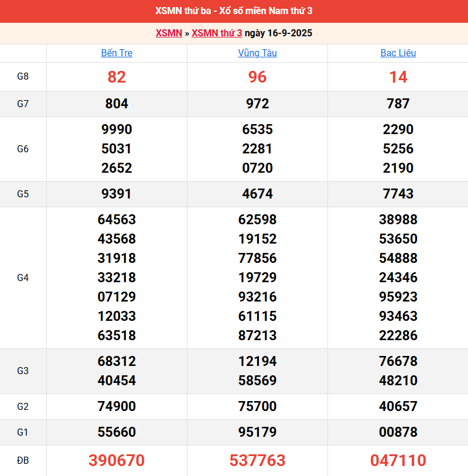The image size is (468, 476).
Task: Select the G8 row label
Action: click(x=23, y=77)
